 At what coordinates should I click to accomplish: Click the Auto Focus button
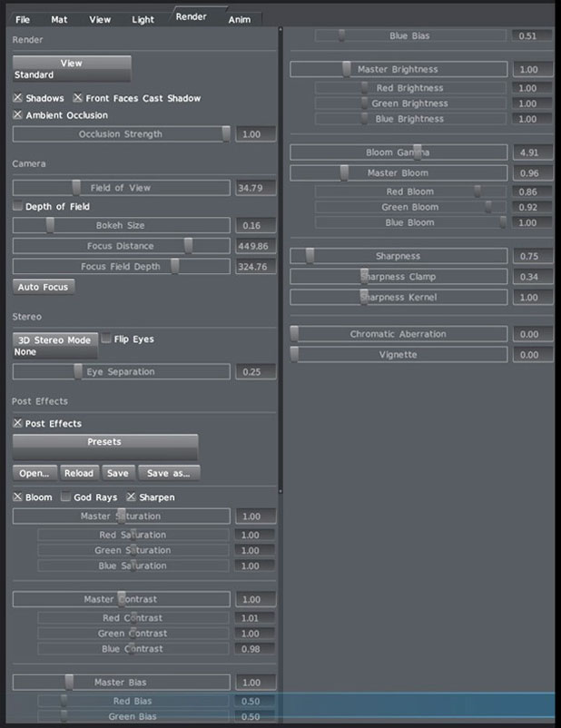[44, 287]
